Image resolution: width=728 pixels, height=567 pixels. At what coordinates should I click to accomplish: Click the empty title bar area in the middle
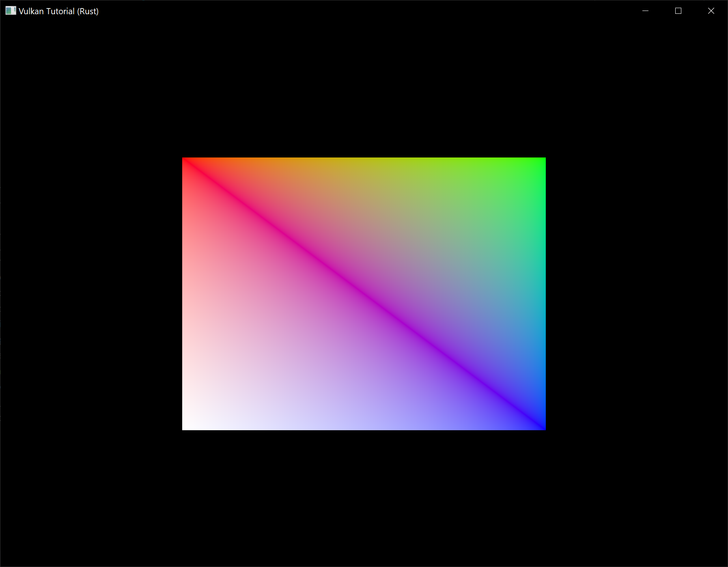pyautogui.click(x=365, y=11)
